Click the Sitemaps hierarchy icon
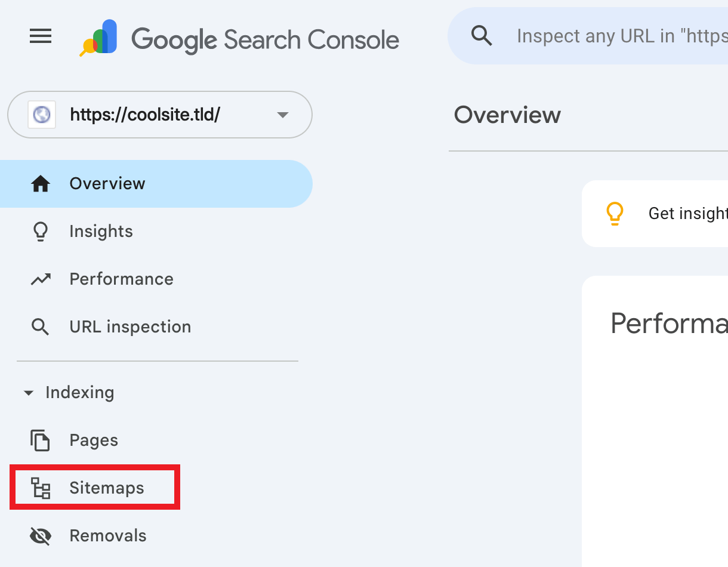728x567 pixels. point(40,488)
